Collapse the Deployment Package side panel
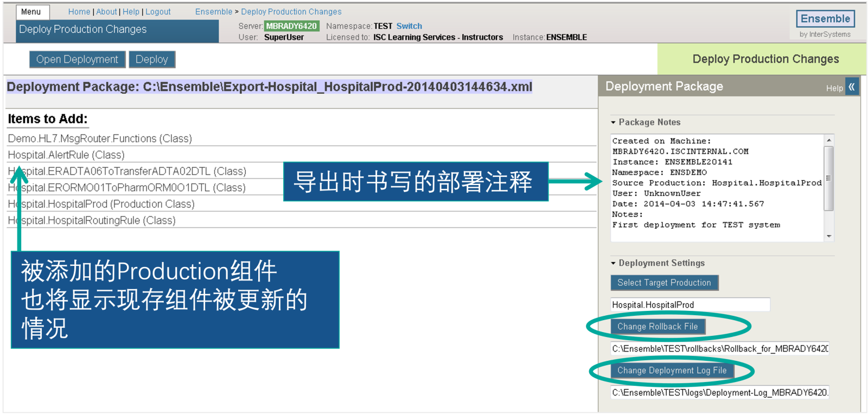 (852, 87)
